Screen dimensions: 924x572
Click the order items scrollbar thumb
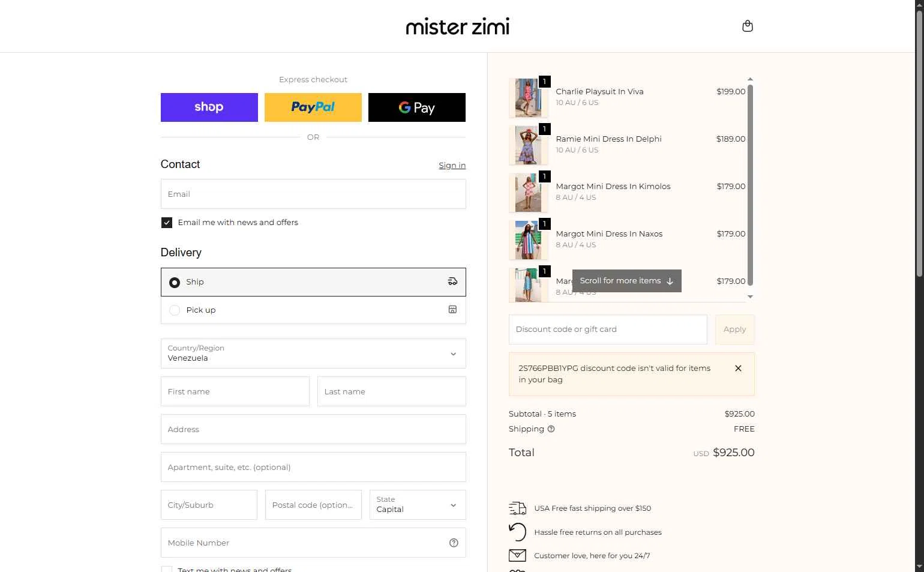pyautogui.click(x=750, y=185)
